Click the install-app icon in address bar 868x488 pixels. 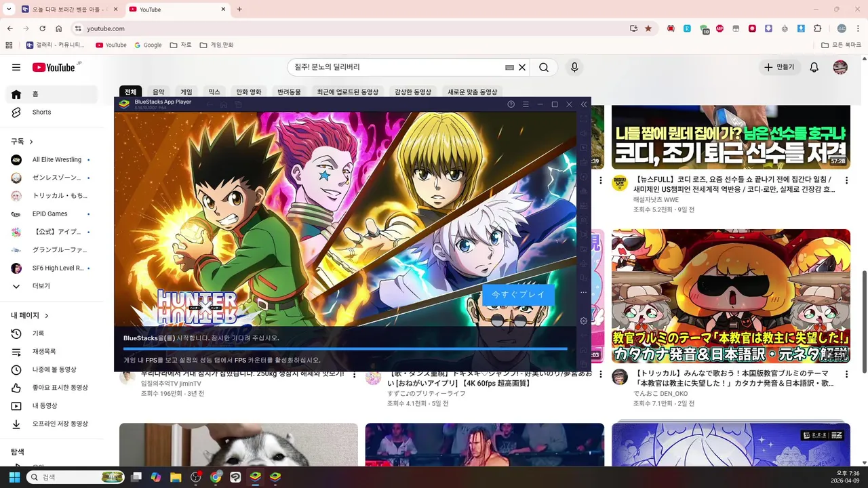click(633, 28)
